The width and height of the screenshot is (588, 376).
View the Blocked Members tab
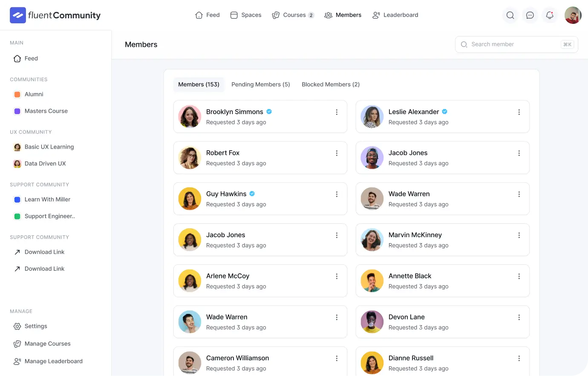330,84
